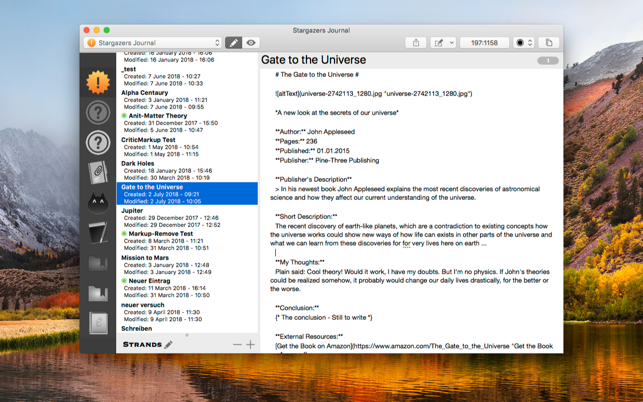Click the Pine-Three Publishing publisher line
The height and width of the screenshot is (402, 643).
tap(327, 160)
